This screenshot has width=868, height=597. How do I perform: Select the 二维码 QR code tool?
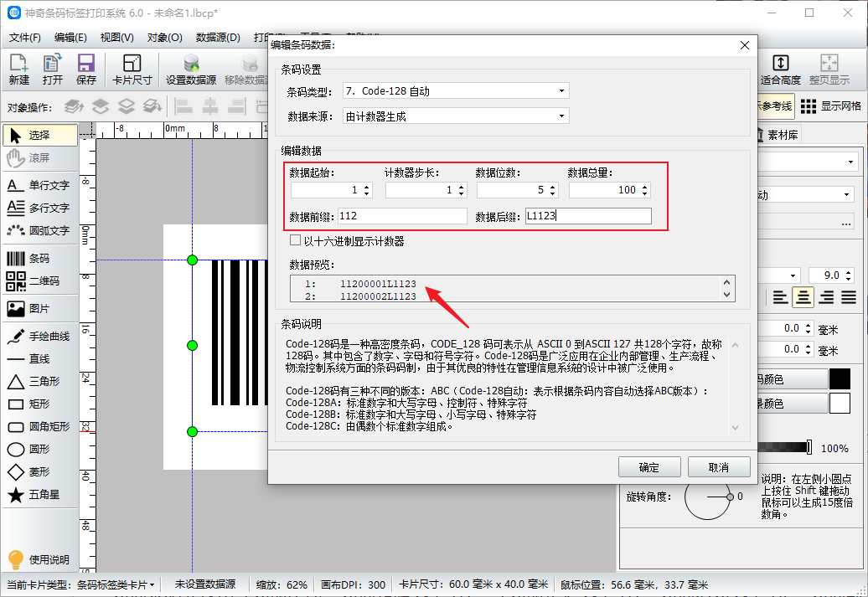coord(40,281)
